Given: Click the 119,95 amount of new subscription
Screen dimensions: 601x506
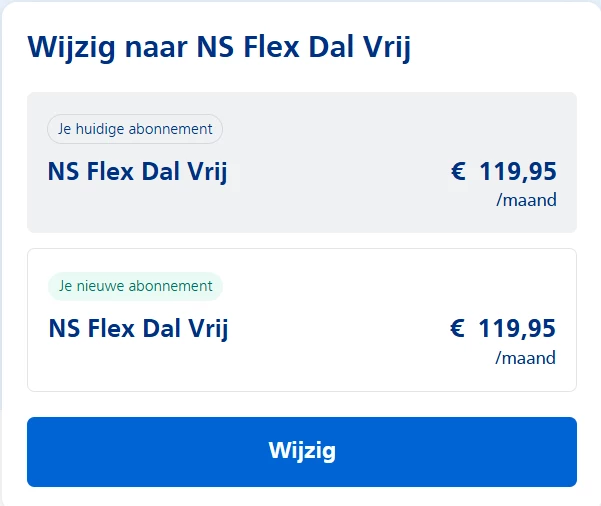Looking at the screenshot, I should pyautogui.click(x=517, y=328).
